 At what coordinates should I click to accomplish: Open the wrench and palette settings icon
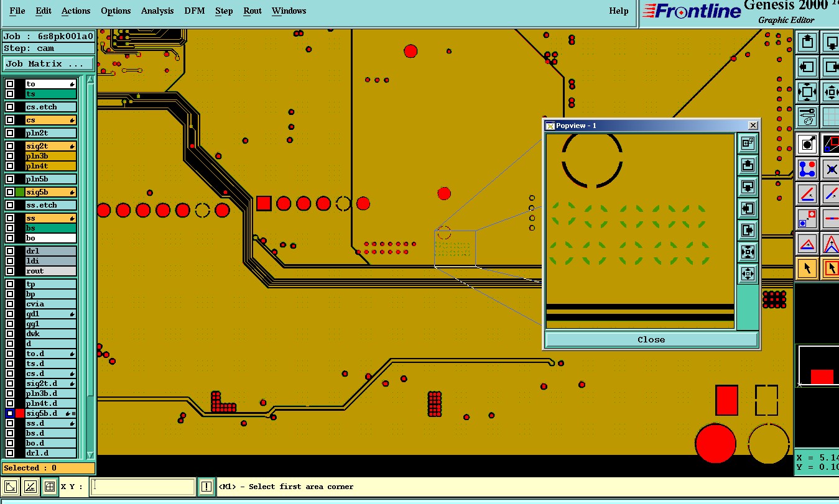tap(807, 116)
